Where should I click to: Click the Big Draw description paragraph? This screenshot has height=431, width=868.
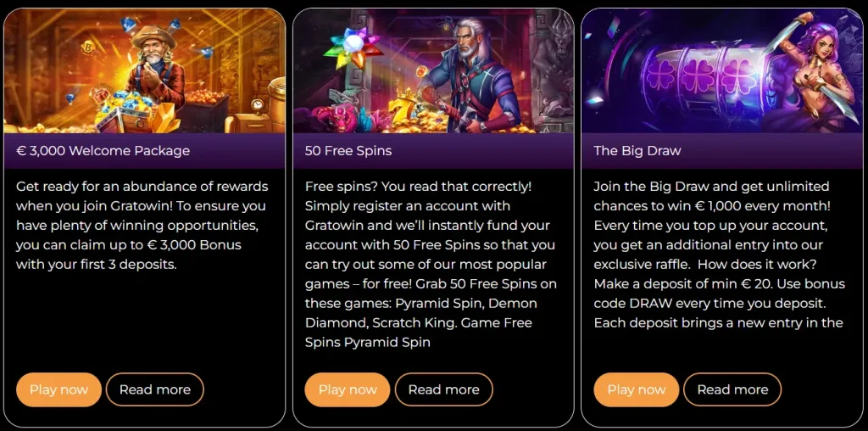tap(720, 255)
